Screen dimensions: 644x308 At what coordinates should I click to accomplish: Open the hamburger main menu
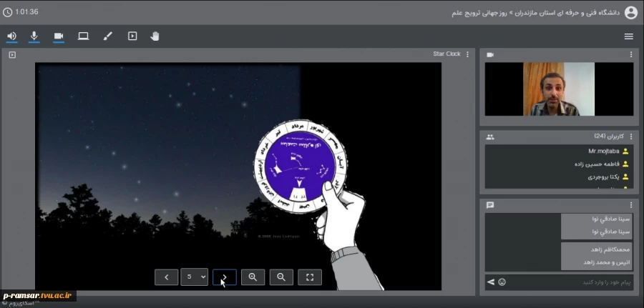coord(629,36)
